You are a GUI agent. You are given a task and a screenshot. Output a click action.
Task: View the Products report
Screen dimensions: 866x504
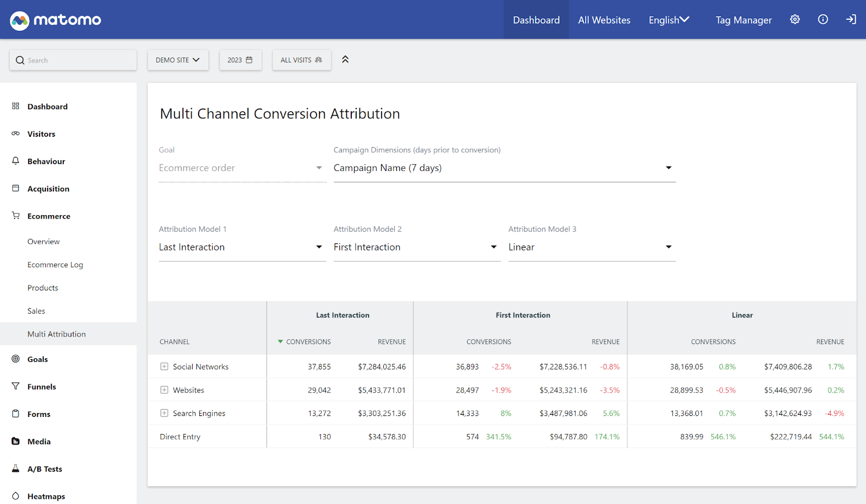tap(42, 288)
